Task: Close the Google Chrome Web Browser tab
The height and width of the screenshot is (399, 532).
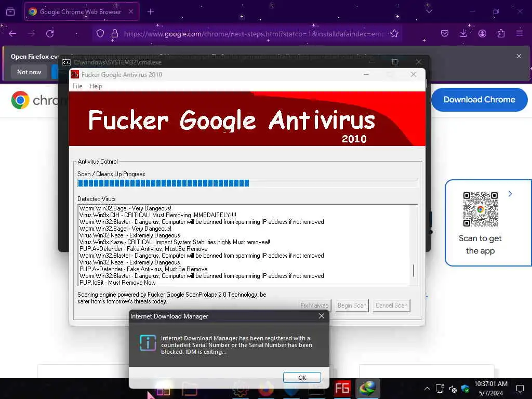Action: click(131, 11)
